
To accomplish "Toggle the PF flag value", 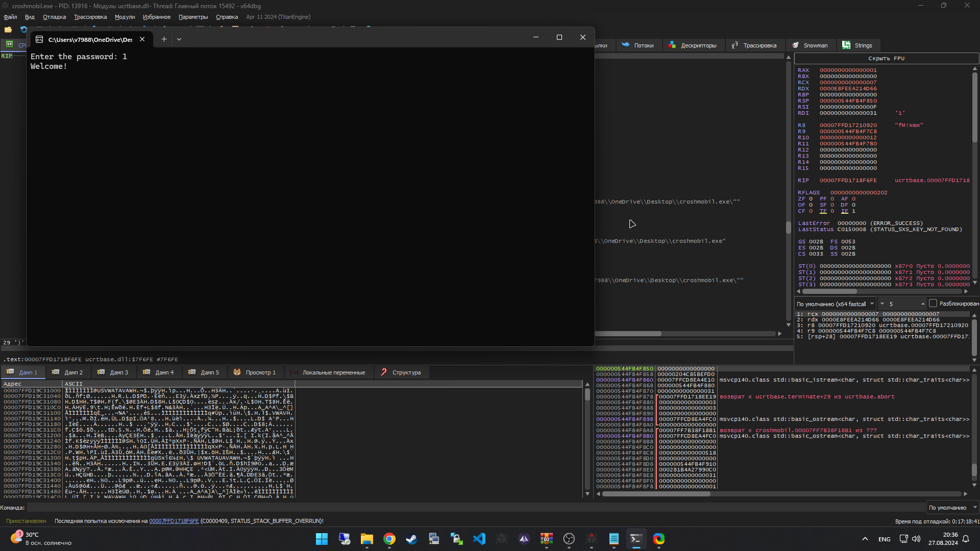I will tap(832, 199).
